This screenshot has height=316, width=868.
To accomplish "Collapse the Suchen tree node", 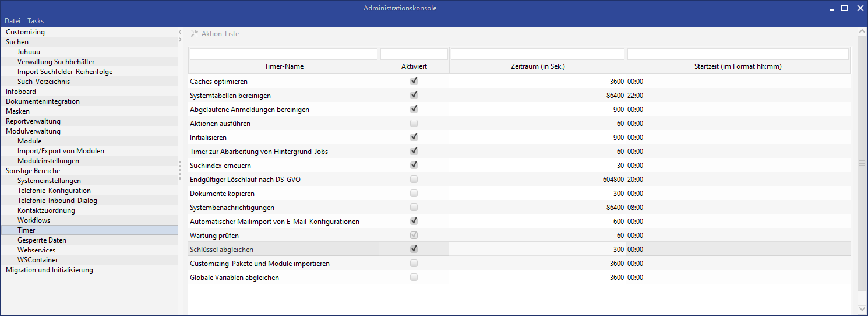I will 17,42.
